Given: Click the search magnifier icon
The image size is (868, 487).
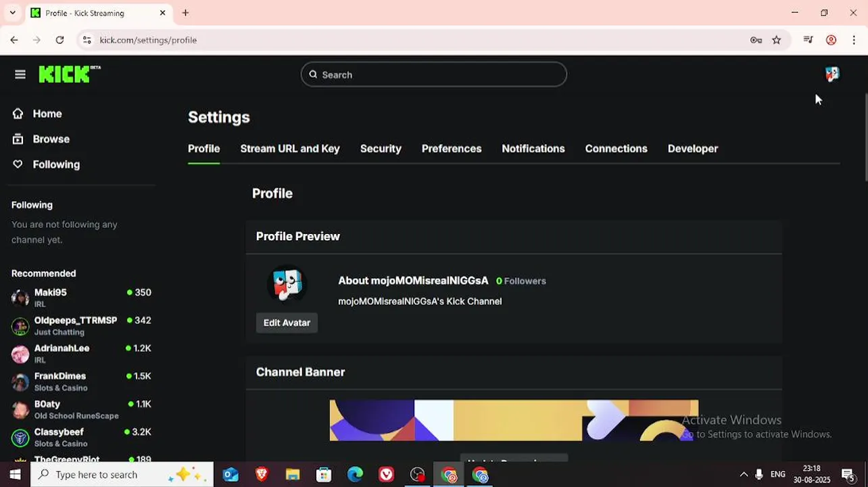Looking at the screenshot, I should pos(313,74).
